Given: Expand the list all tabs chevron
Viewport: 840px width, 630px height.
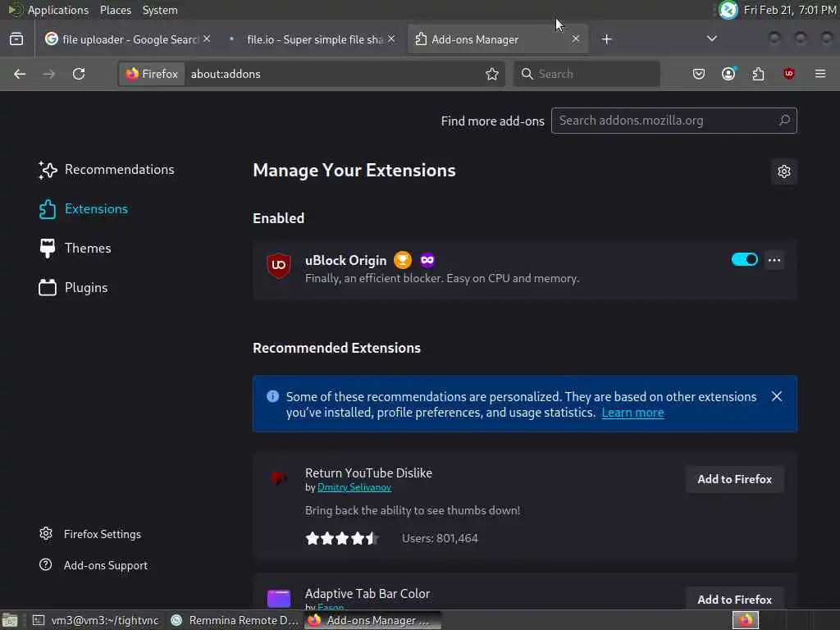Looking at the screenshot, I should (x=712, y=39).
